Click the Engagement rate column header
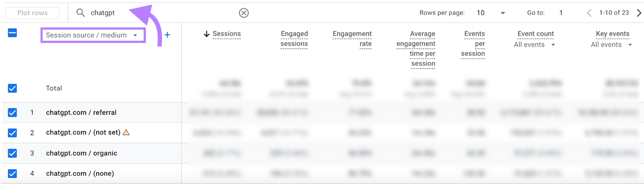644x184 pixels. tap(352, 39)
